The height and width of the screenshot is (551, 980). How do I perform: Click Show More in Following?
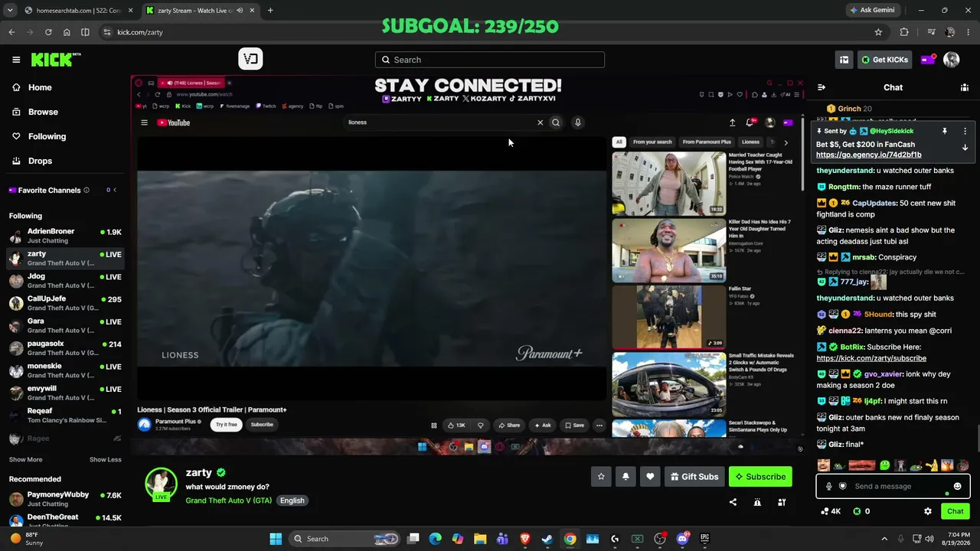(25, 460)
